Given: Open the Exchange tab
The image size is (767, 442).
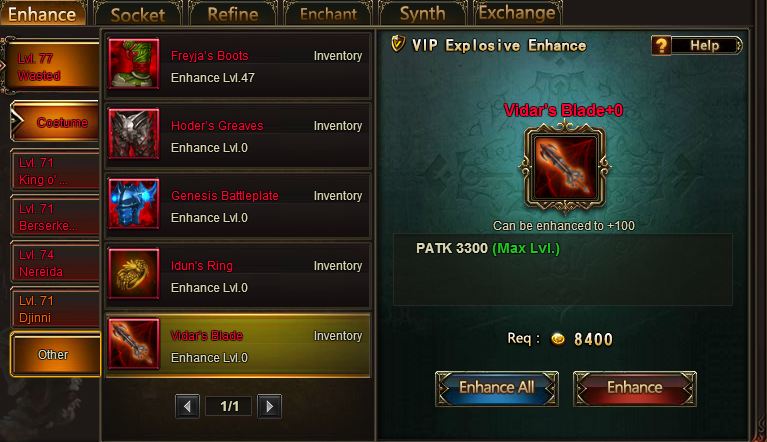Looking at the screenshot, I should click(517, 13).
